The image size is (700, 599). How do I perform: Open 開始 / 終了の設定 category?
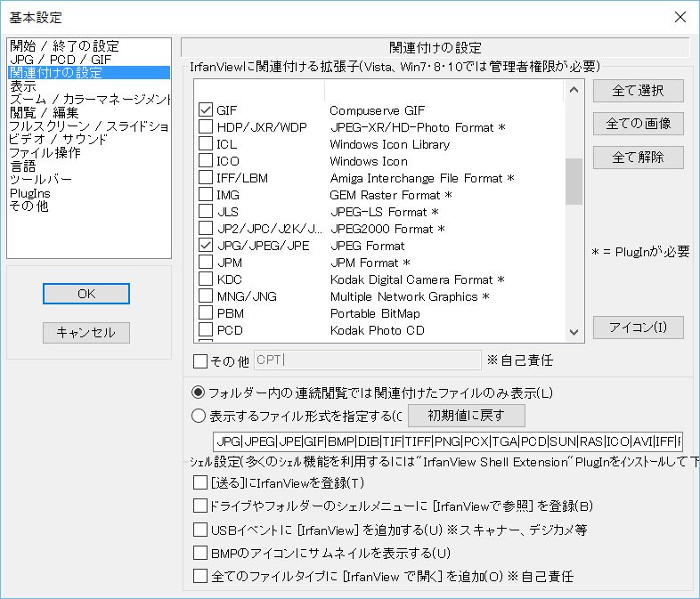coord(89,46)
